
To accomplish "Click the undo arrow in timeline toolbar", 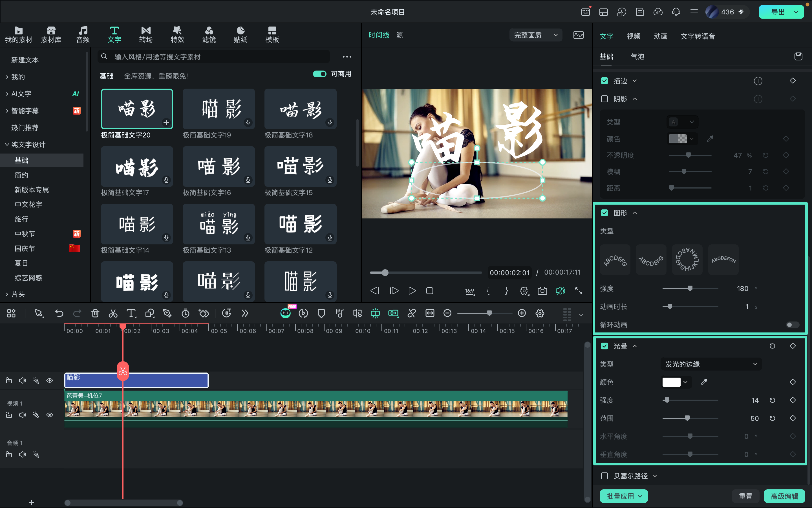I will pyautogui.click(x=59, y=314).
